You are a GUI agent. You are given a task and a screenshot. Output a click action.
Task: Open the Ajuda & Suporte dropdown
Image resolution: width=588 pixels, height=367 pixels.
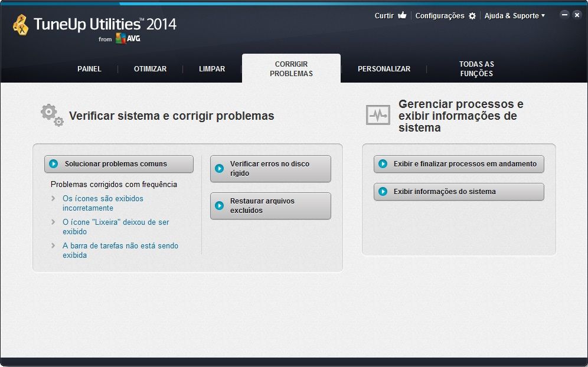point(514,16)
